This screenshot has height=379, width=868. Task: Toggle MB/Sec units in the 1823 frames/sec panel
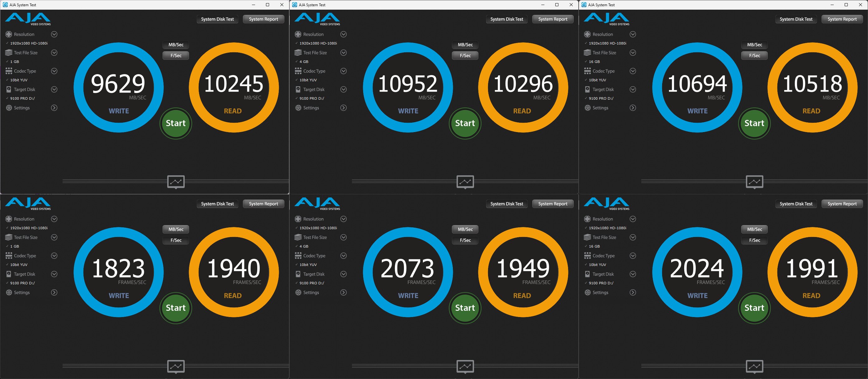click(x=176, y=230)
